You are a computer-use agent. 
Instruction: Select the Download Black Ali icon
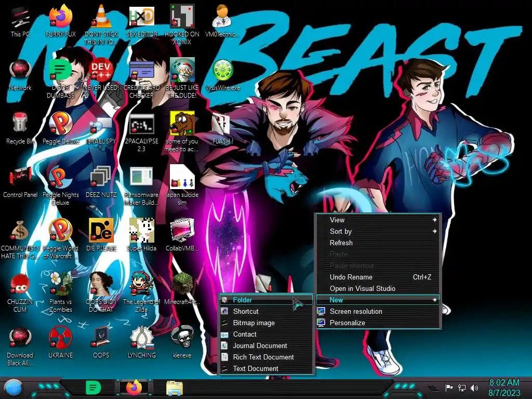click(x=20, y=346)
